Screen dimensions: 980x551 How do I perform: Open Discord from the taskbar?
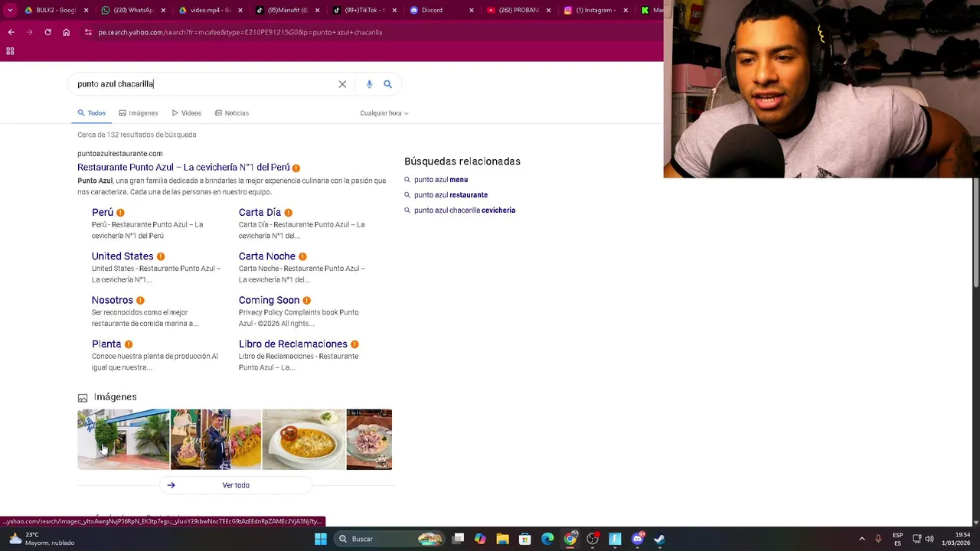tap(638, 539)
